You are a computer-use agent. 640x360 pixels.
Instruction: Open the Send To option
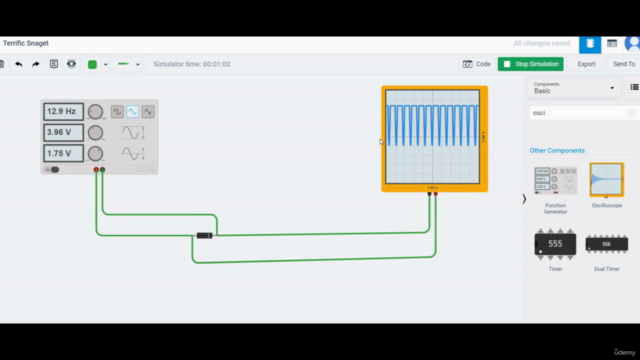[624, 64]
